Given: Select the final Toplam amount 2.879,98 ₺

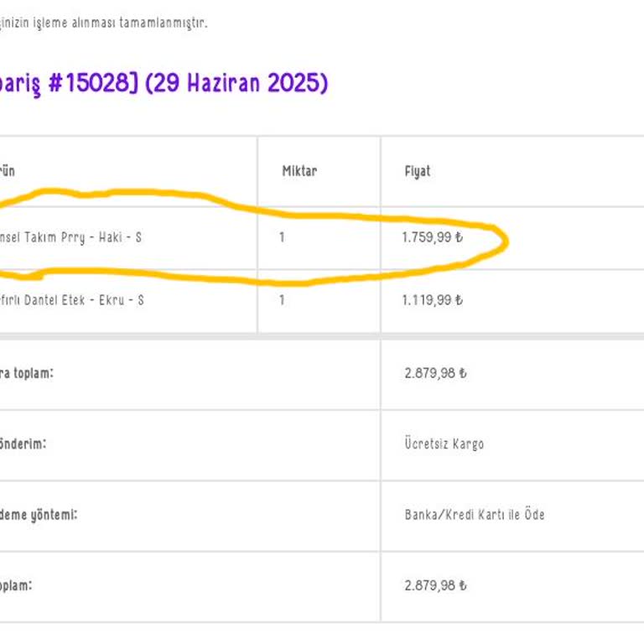Looking at the screenshot, I should (x=434, y=585).
